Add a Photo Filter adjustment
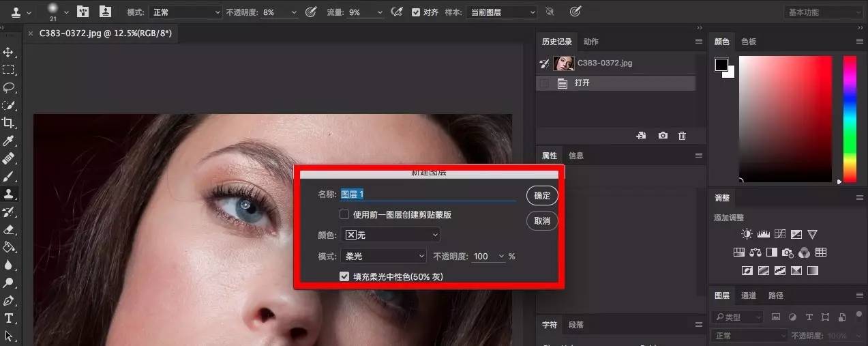 click(788, 253)
